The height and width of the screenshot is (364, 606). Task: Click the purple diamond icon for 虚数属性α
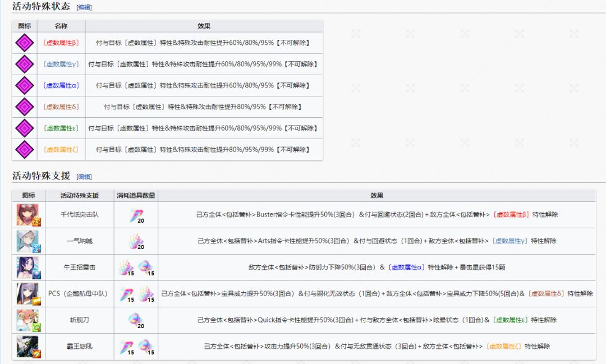coord(24,85)
